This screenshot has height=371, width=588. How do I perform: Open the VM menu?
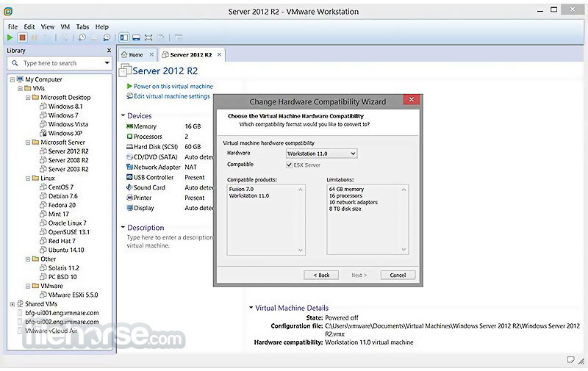pyautogui.click(x=65, y=26)
